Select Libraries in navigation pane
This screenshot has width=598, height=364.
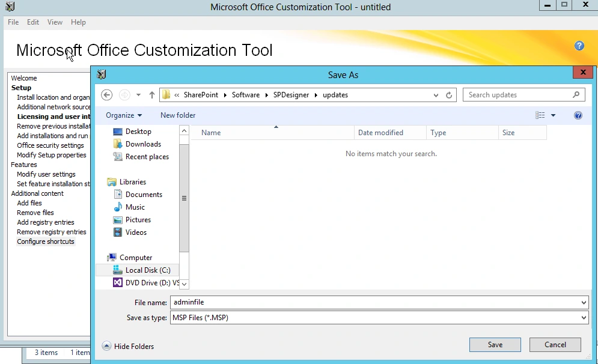[x=132, y=182]
